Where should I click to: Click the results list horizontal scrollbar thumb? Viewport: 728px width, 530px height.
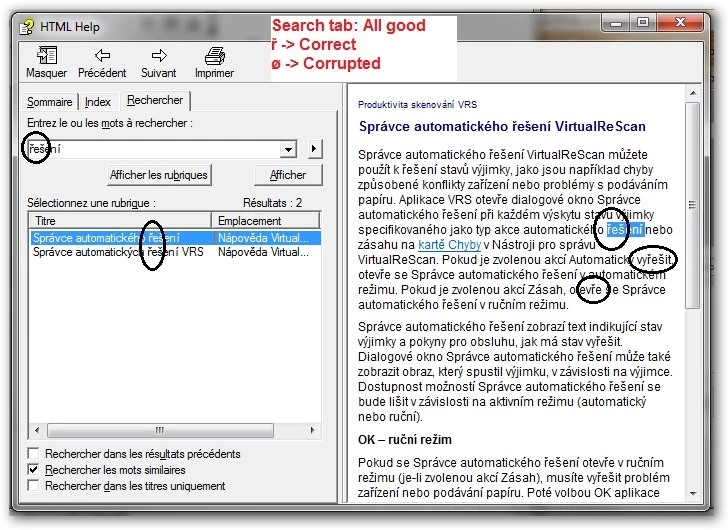[160, 430]
